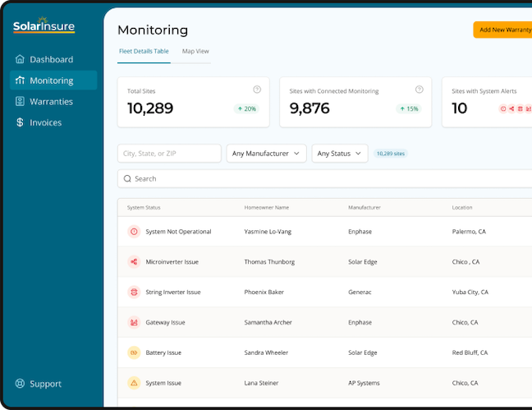Image resolution: width=532 pixels, height=410 pixels.
Task: Click Sandra Wheeler homeowner name
Action: 266,352
